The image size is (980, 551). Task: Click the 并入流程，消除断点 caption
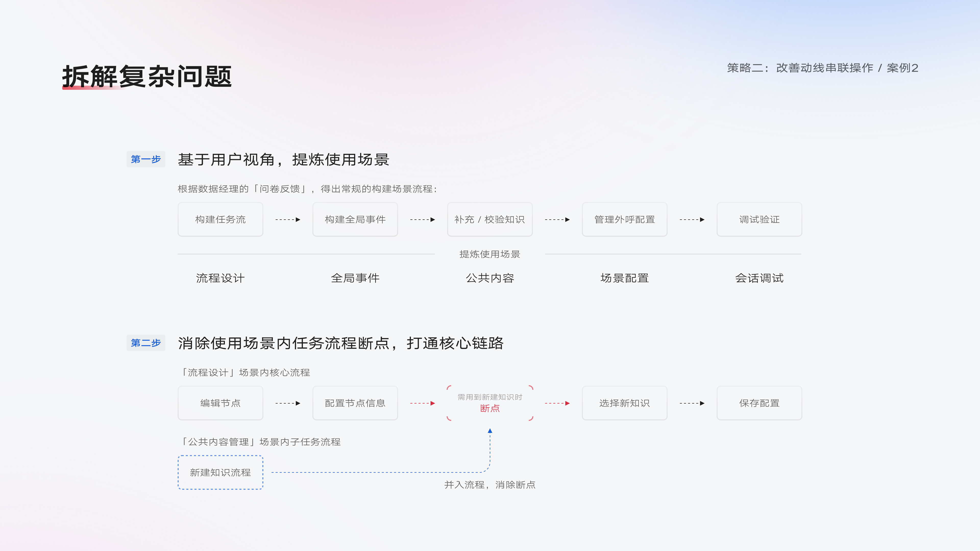click(490, 485)
